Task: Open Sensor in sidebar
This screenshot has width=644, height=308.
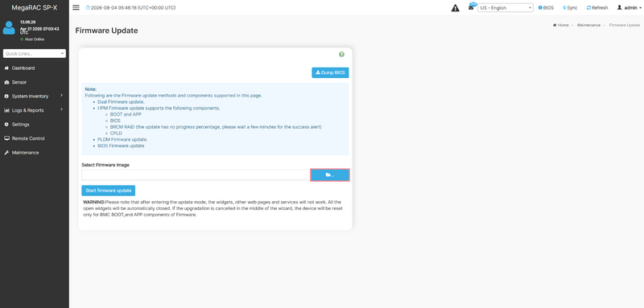Action: pos(19,82)
